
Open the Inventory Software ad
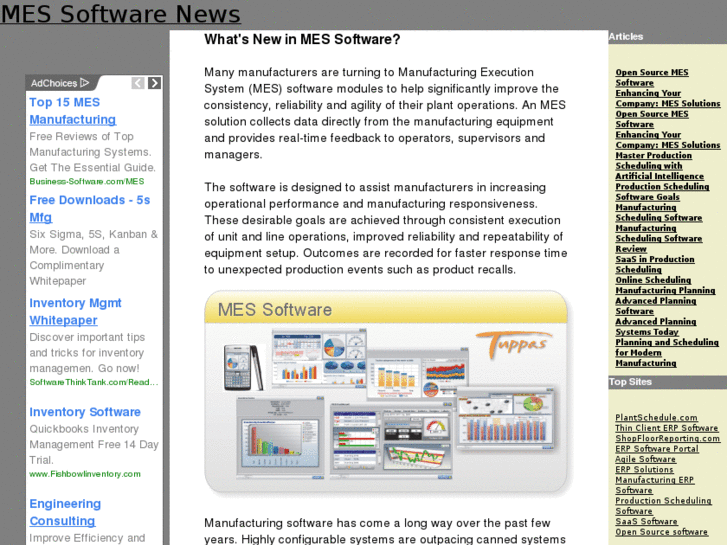tap(85, 412)
